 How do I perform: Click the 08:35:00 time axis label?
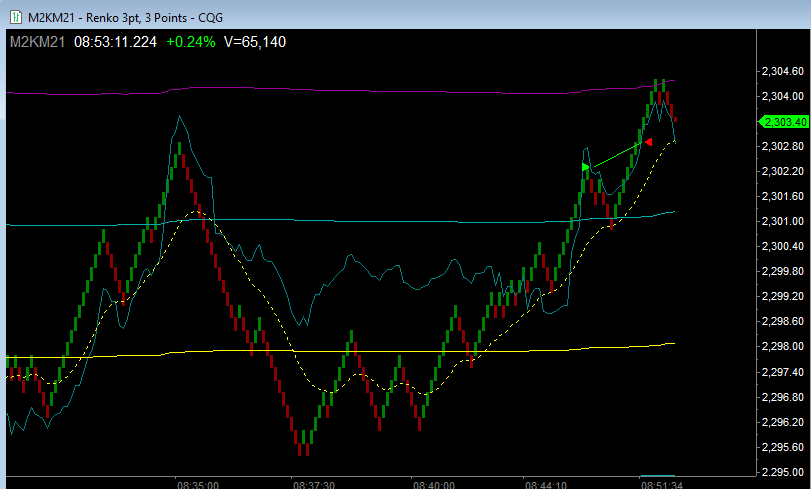tap(198, 485)
